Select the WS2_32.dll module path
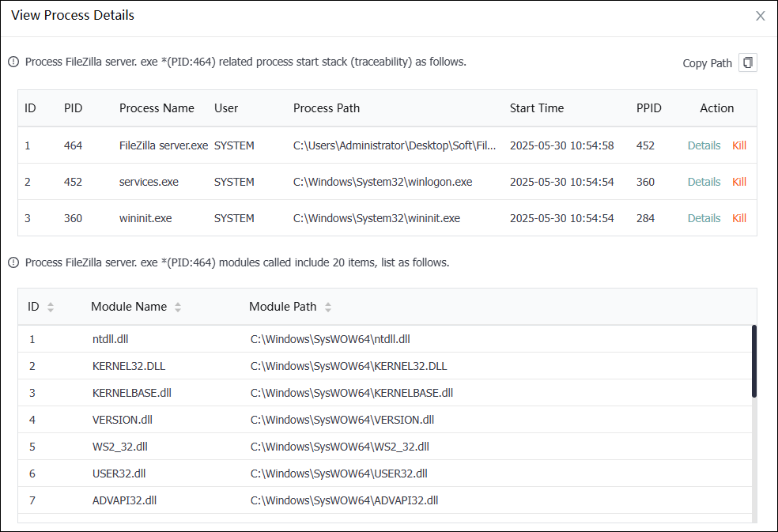This screenshot has height=532, width=778. (x=339, y=447)
